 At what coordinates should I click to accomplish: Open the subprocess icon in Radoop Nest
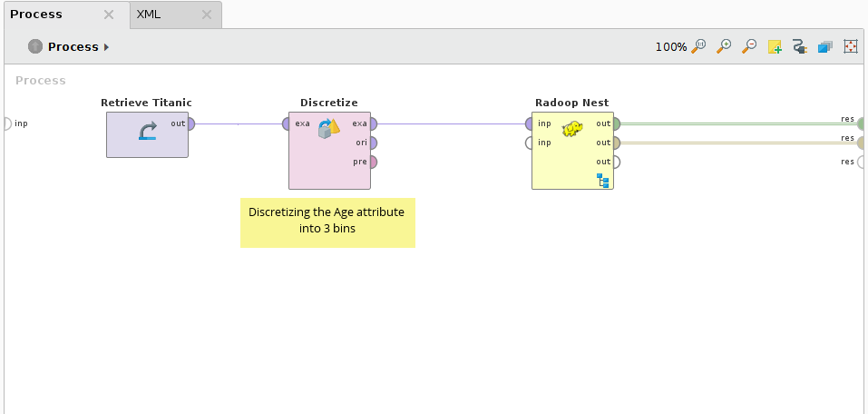point(603,182)
